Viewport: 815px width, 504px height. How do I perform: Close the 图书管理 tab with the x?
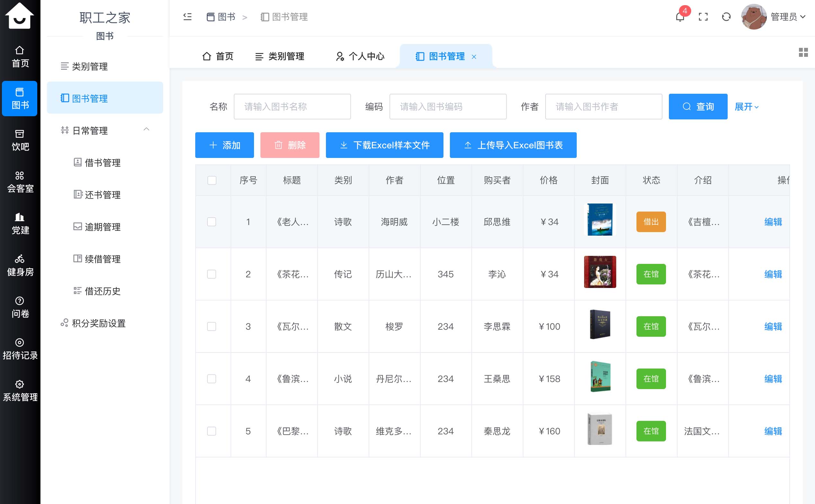tap(474, 57)
